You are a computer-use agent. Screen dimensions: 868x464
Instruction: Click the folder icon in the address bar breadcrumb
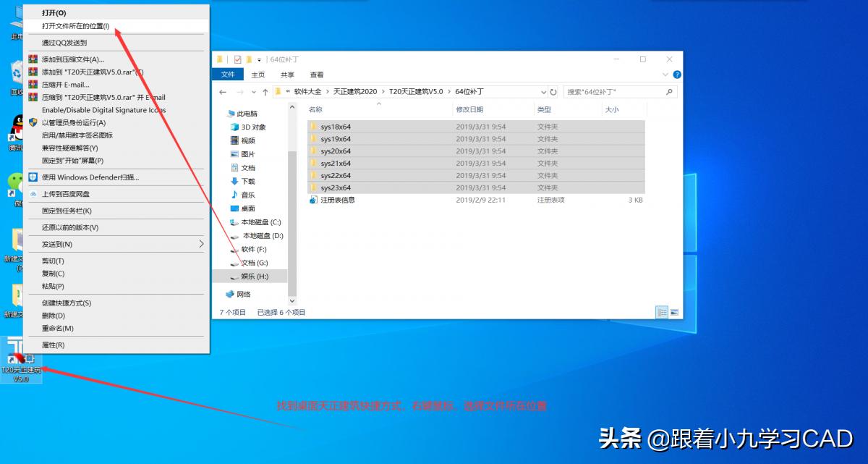278,91
